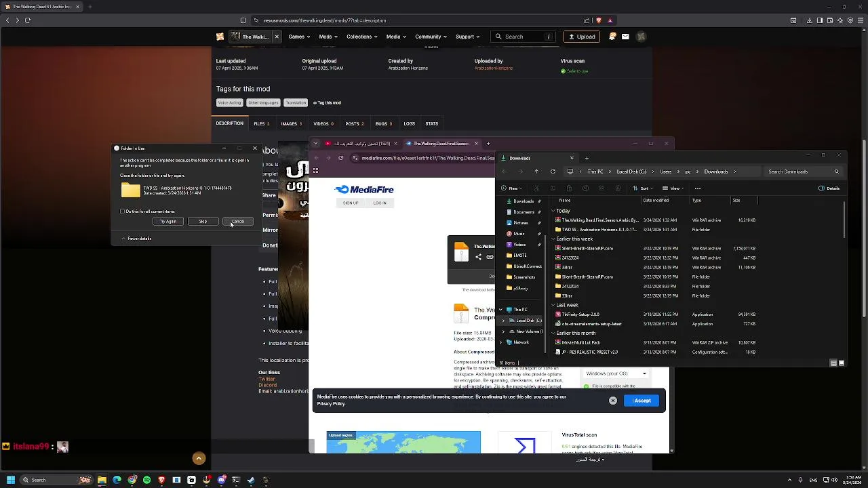The width and height of the screenshot is (868, 488).
Task: Select Music in File Explorer sidebar
Action: coord(519,234)
